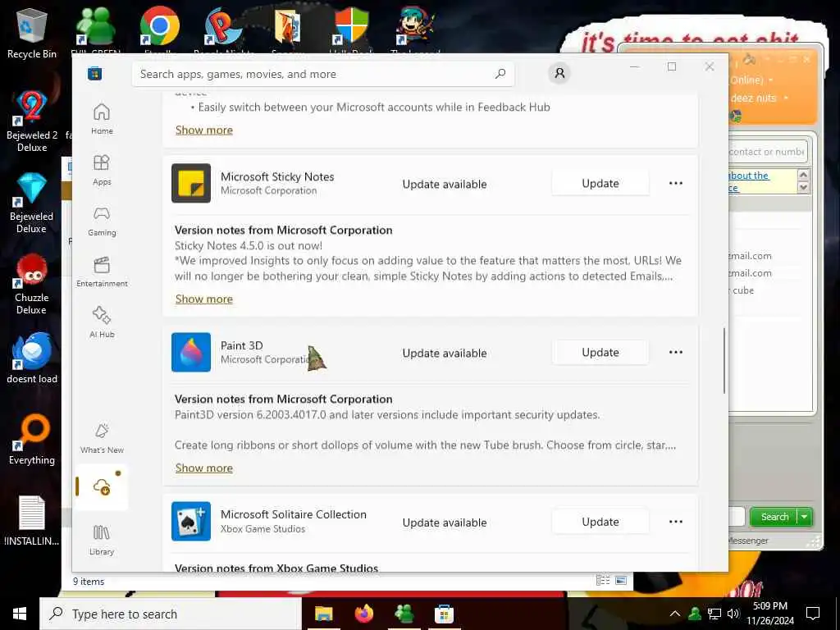Screen dimensions: 840x630
Task: Click the Microsoft Solitaire Collection app icon
Action: tap(190, 521)
